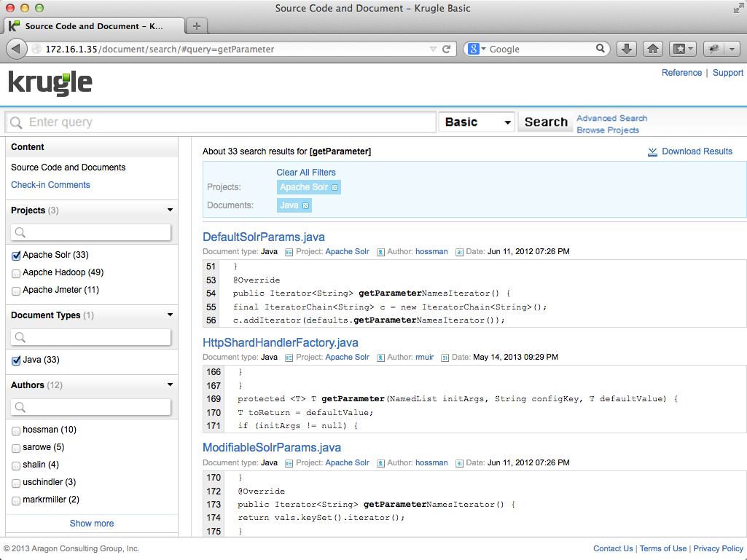747x560 pixels.
Task: Open Contact Us footer link
Action: tap(613, 548)
